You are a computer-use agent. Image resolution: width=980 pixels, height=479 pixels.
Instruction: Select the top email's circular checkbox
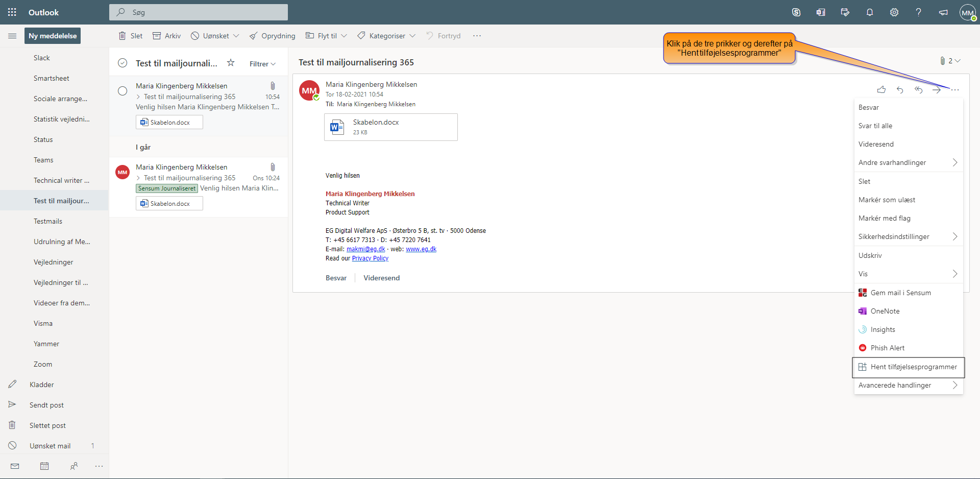click(x=122, y=90)
